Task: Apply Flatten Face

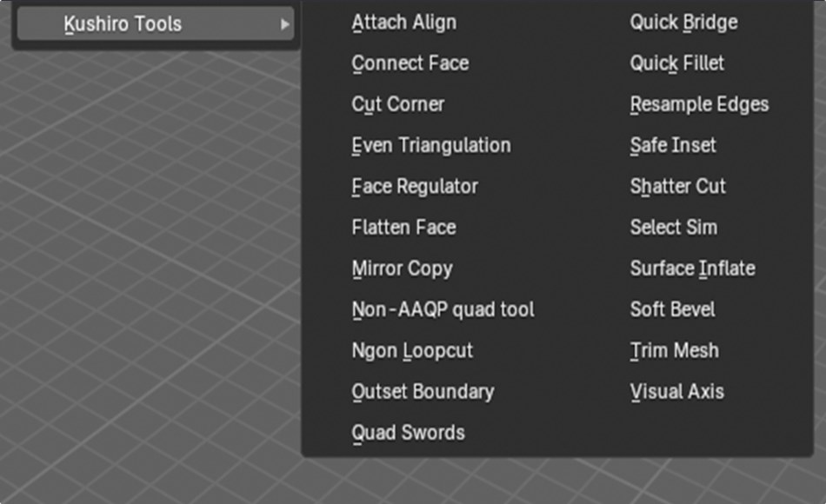Action: coord(403,227)
